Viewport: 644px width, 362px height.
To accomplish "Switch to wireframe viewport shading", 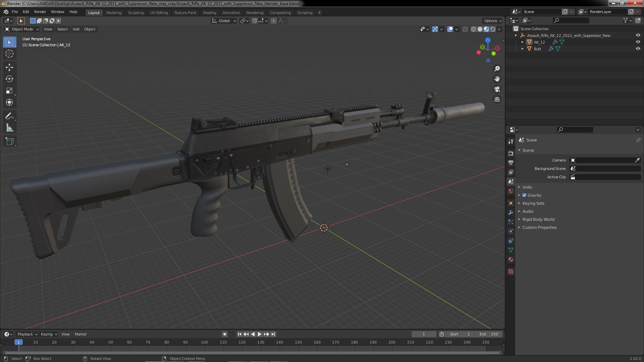I will point(473,29).
